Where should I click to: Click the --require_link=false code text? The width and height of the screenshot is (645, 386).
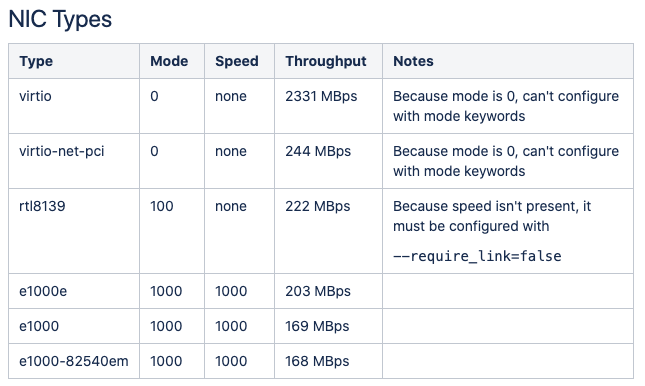point(477,256)
